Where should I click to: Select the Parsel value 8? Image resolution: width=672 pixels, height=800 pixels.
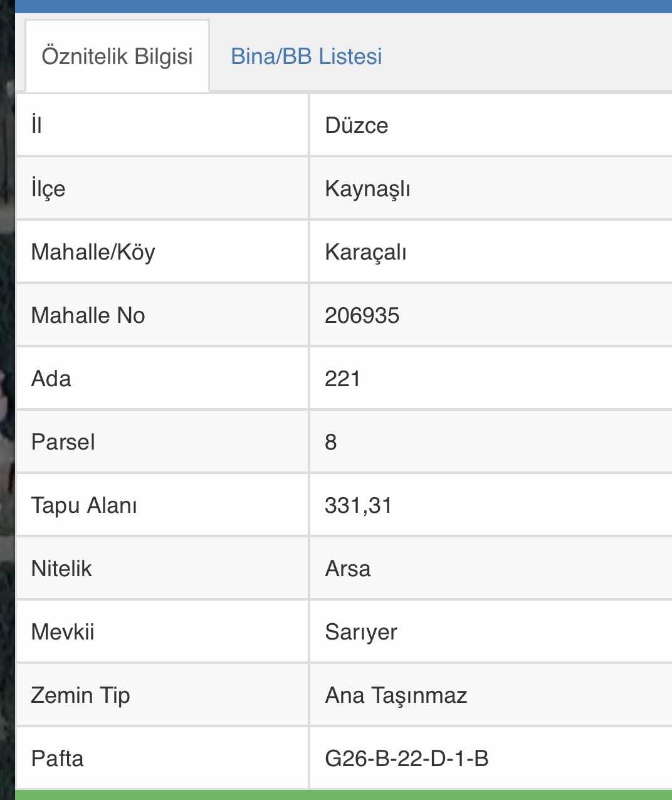pyautogui.click(x=331, y=442)
